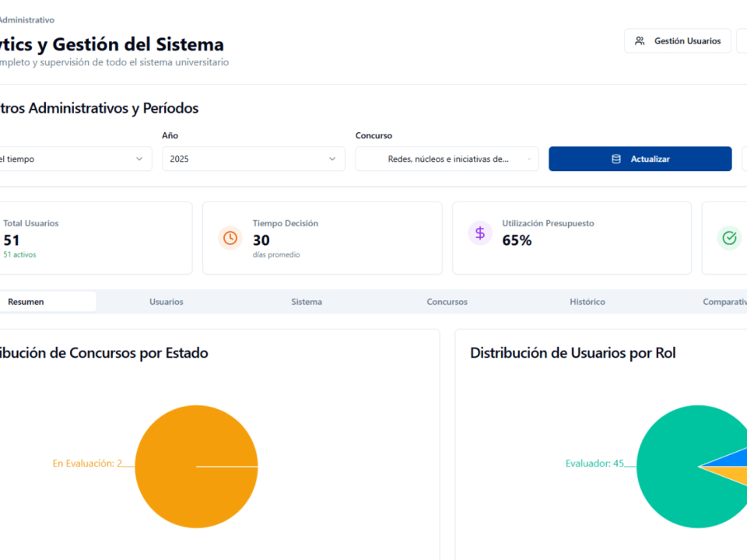Go to the Histórico tab

pos(587,302)
